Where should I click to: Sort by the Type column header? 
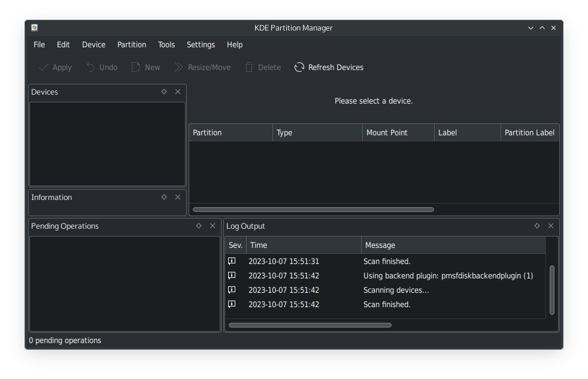(317, 133)
